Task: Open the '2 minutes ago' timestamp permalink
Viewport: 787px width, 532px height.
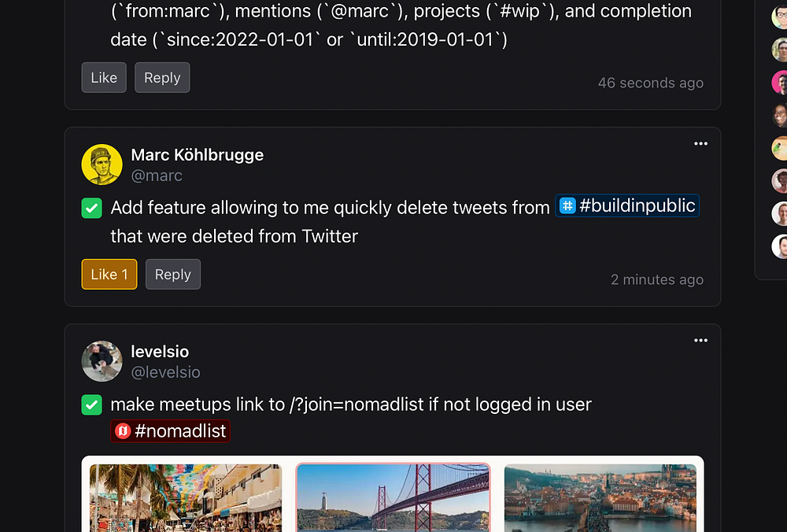Action: tap(657, 279)
